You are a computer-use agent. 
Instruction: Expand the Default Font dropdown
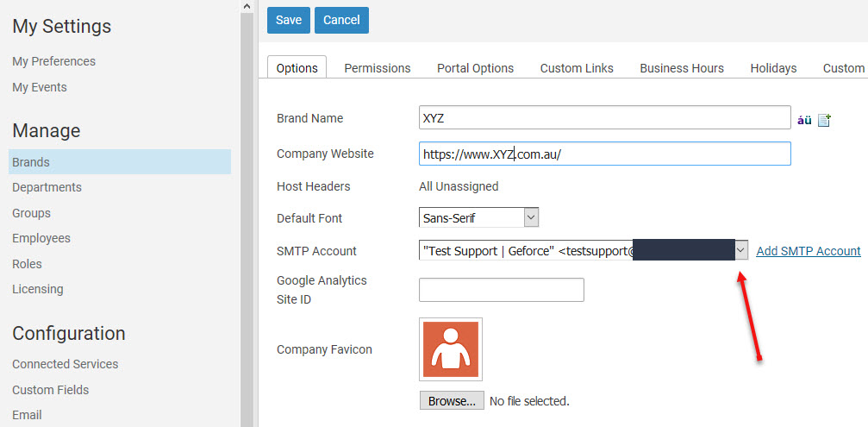pos(531,217)
